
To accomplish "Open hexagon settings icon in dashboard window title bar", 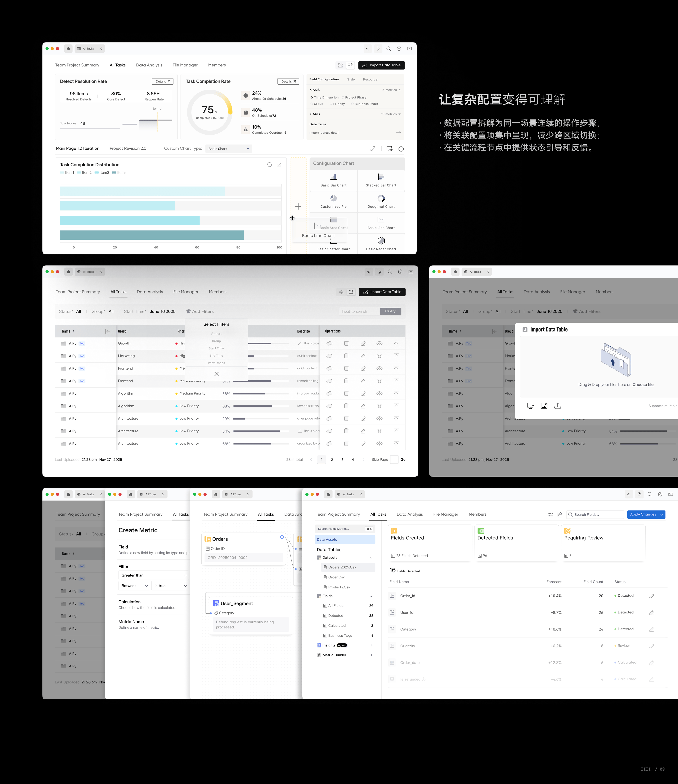I will click(x=399, y=48).
